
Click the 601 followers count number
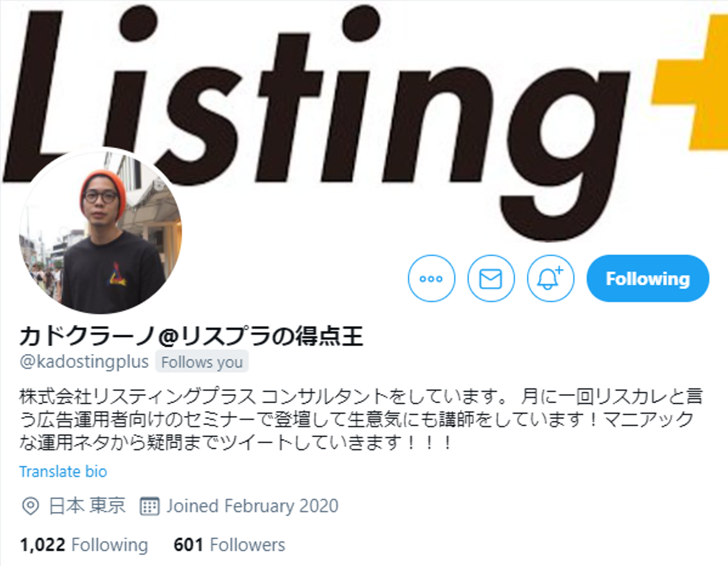pos(188,545)
